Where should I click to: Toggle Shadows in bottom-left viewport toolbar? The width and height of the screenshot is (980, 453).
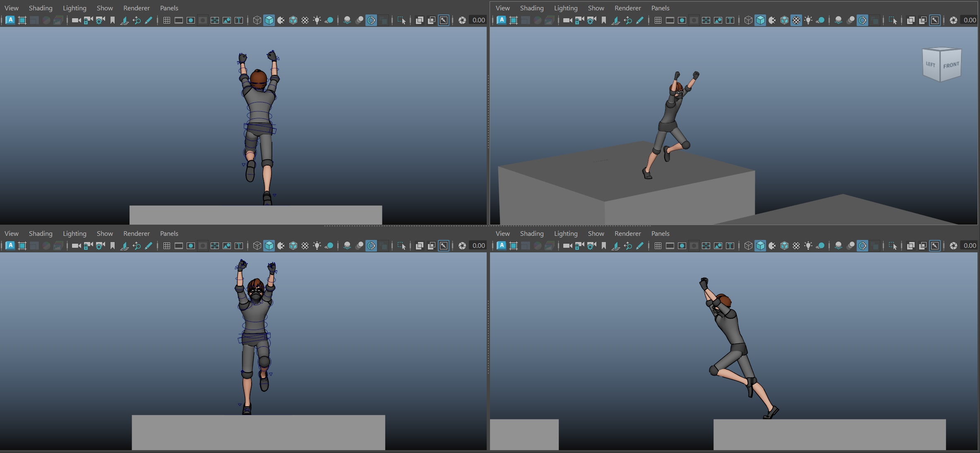click(329, 246)
